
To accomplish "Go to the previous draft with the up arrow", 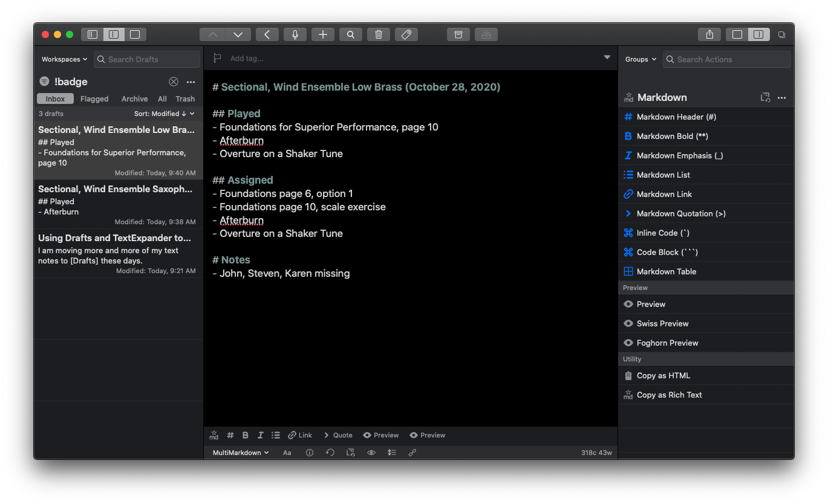I will [212, 34].
